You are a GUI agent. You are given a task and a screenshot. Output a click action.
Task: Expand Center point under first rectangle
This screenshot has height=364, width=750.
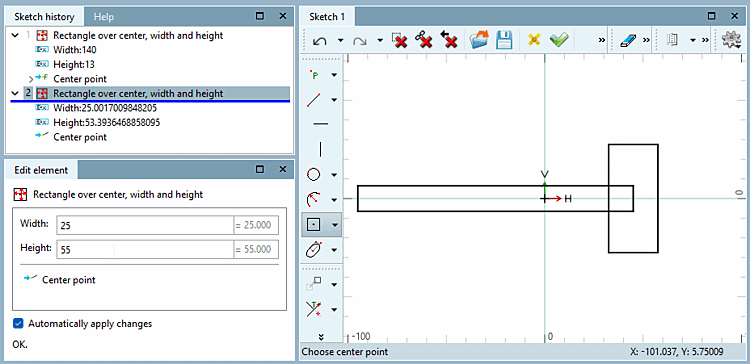pyautogui.click(x=31, y=79)
